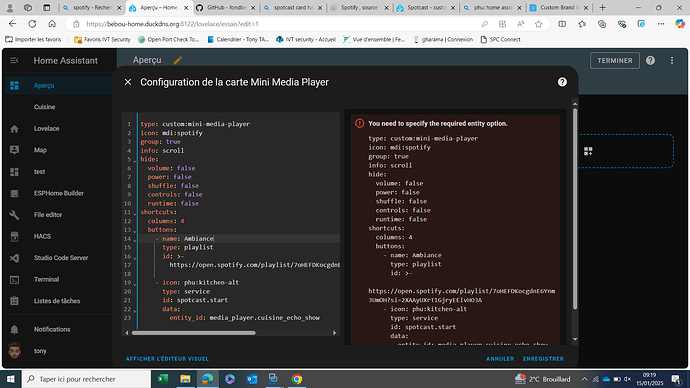Open HACS from the sidebar

point(57,236)
